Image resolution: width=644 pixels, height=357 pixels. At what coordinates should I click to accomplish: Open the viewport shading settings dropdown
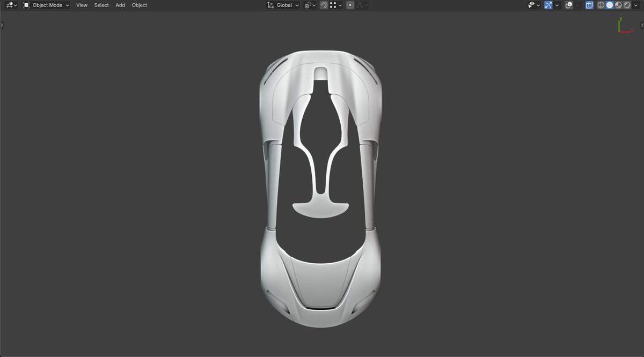coord(635,5)
